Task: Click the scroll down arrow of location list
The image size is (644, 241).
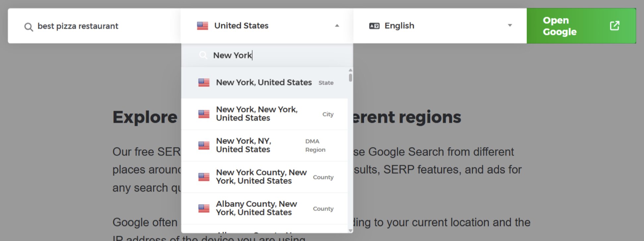Action: [350, 230]
